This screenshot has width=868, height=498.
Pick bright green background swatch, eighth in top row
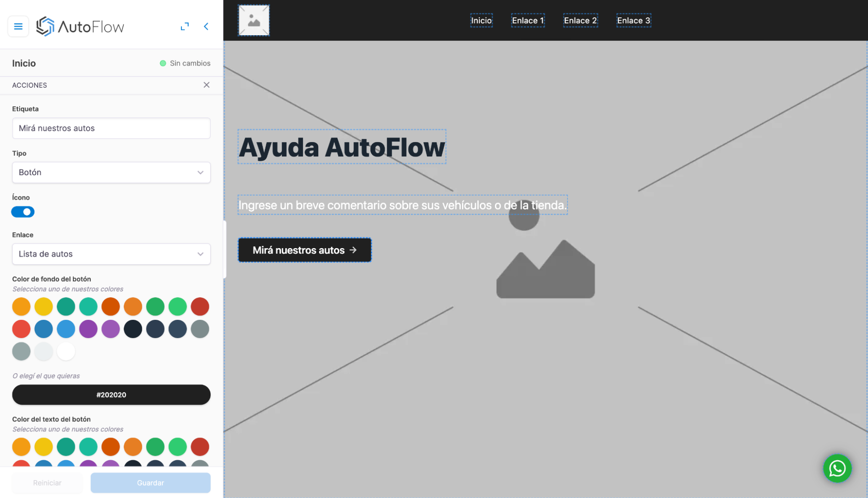coord(178,306)
